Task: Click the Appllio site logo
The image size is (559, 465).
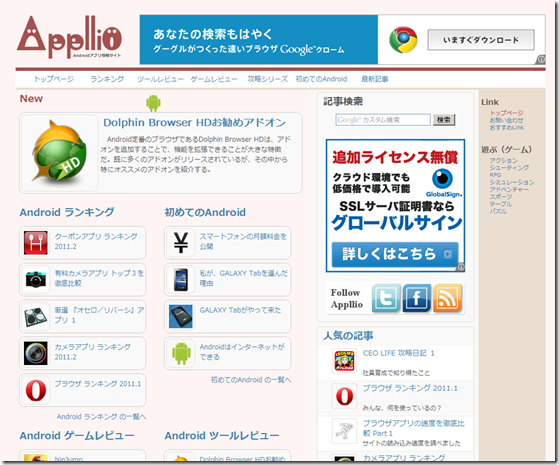Action: pyautogui.click(x=69, y=37)
